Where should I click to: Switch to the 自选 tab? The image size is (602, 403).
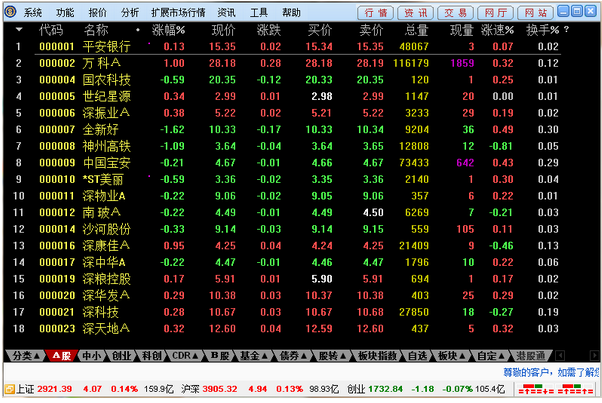pyautogui.click(x=417, y=356)
